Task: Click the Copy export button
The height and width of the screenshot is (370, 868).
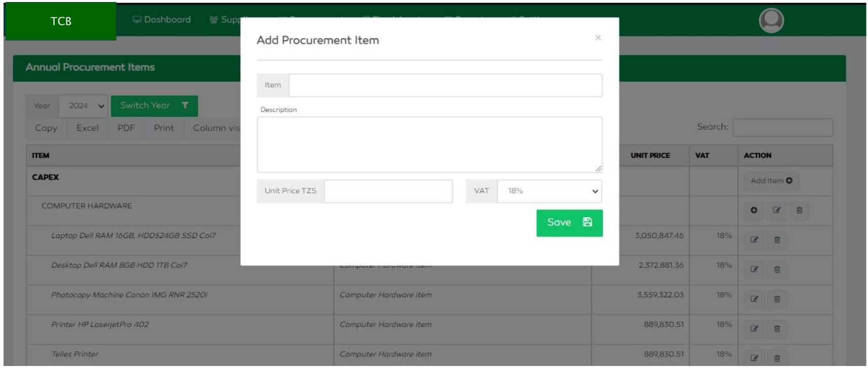Action: 46,128
